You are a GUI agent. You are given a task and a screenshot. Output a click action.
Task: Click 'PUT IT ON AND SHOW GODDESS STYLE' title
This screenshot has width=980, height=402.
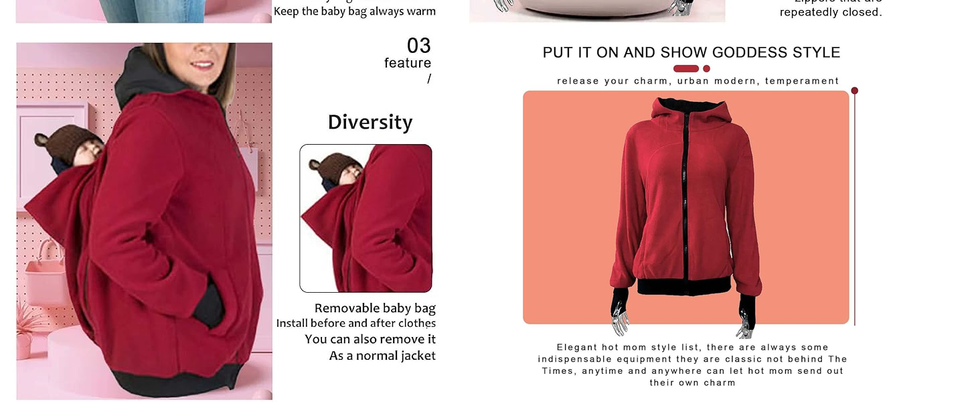click(691, 52)
